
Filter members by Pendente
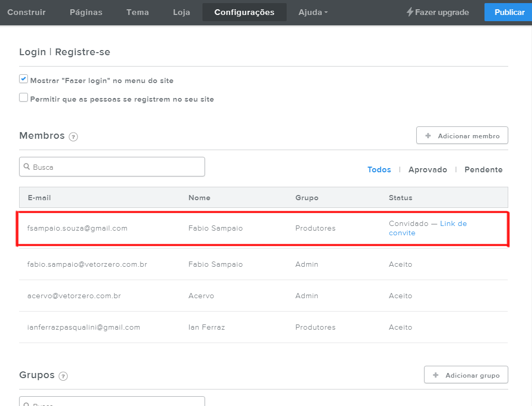(x=483, y=170)
